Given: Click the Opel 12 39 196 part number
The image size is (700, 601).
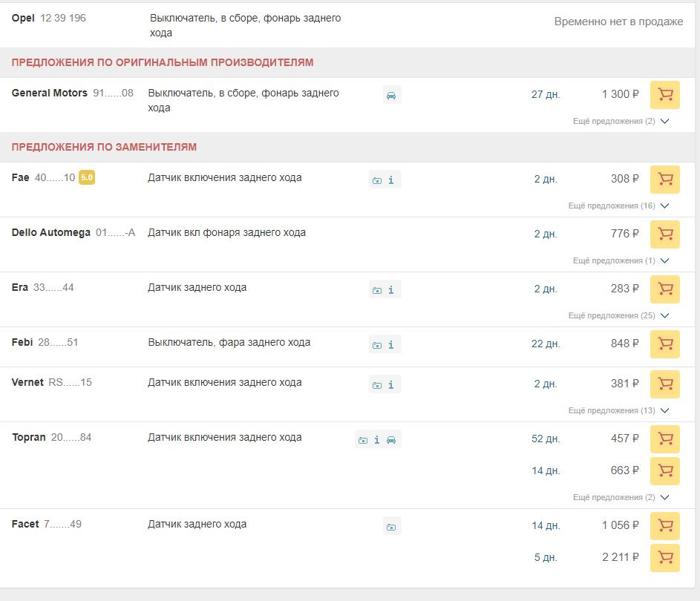Looking at the screenshot, I should 62,18.
